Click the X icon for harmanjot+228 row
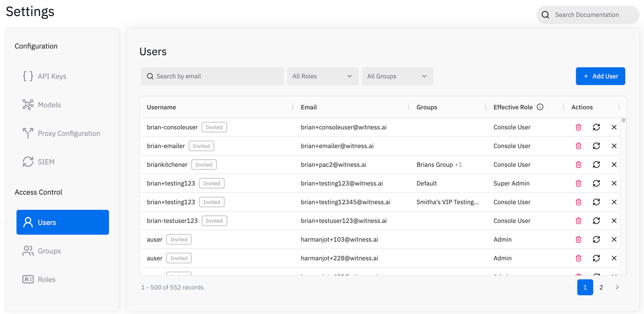 pyautogui.click(x=614, y=258)
